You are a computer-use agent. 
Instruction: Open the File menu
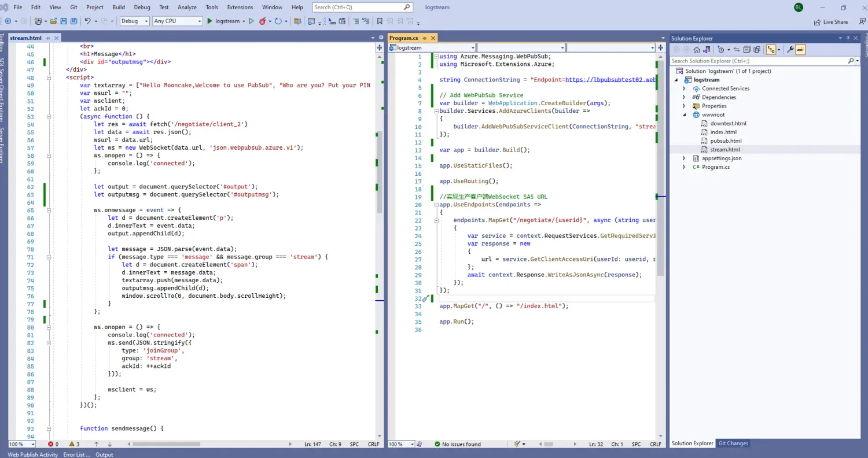(17, 8)
